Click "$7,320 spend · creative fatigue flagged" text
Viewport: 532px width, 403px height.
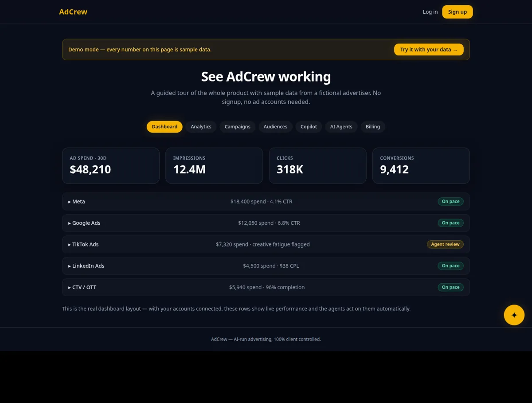coord(263,244)
